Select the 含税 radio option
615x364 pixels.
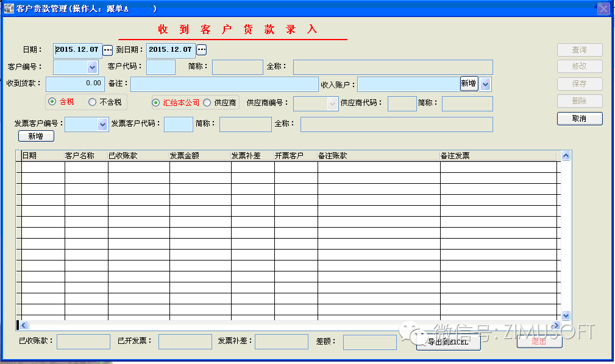pyautogui.click(x=52, y=102)
